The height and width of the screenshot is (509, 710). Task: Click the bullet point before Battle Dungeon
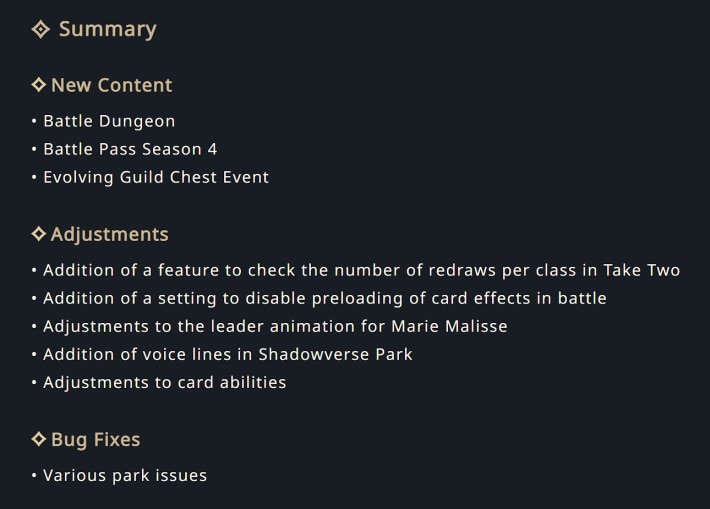click(34, 122)
